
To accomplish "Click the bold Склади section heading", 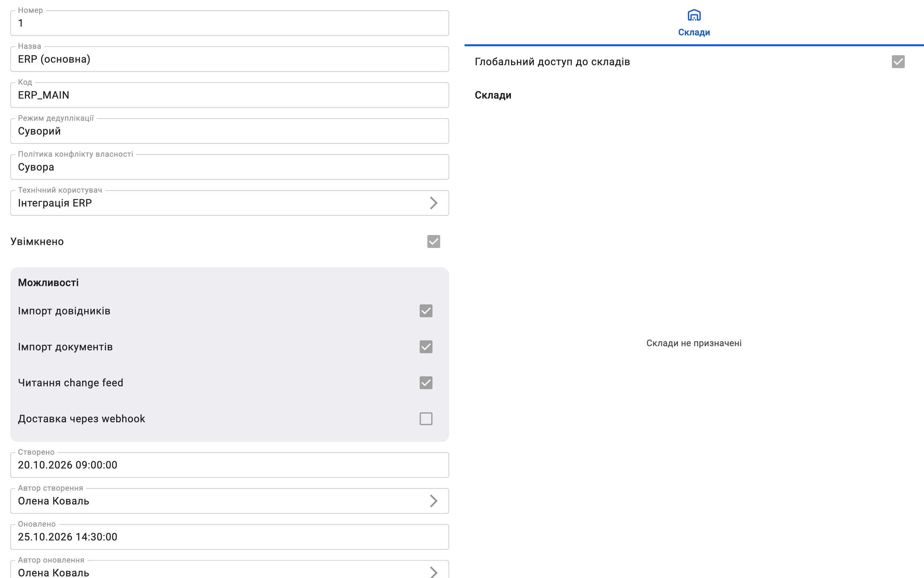I will pyautogui.click(x=493, y=95).
